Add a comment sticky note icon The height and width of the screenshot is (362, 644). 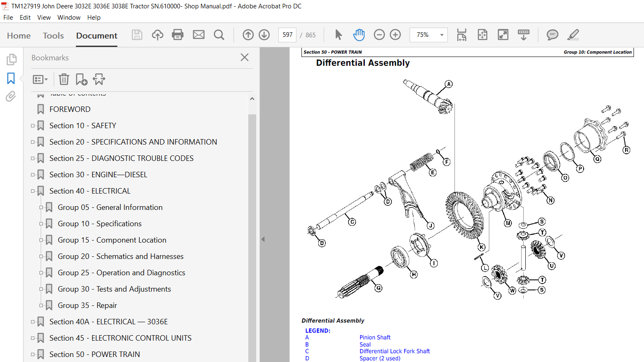(x=552, y=35)
